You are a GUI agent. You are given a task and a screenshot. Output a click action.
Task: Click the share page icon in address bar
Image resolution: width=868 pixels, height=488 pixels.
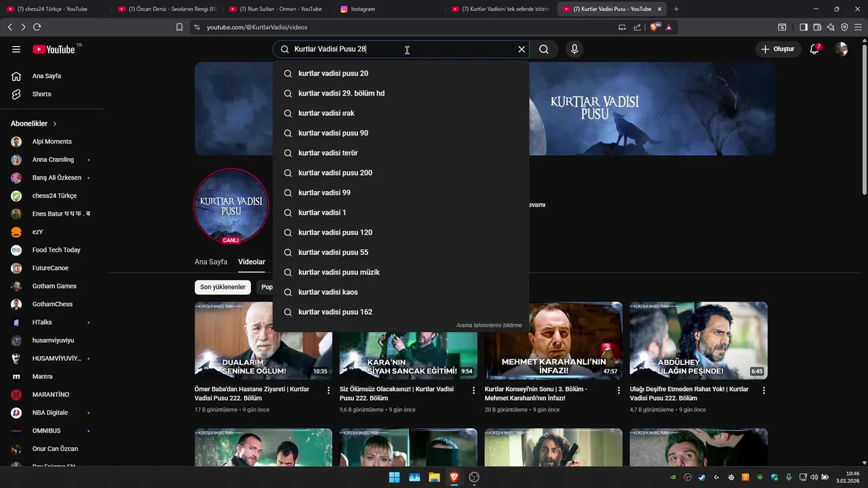[x=637, y=27]
